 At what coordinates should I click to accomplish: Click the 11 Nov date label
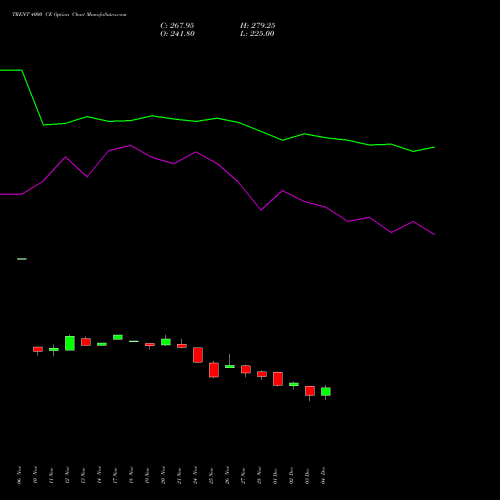51,475
